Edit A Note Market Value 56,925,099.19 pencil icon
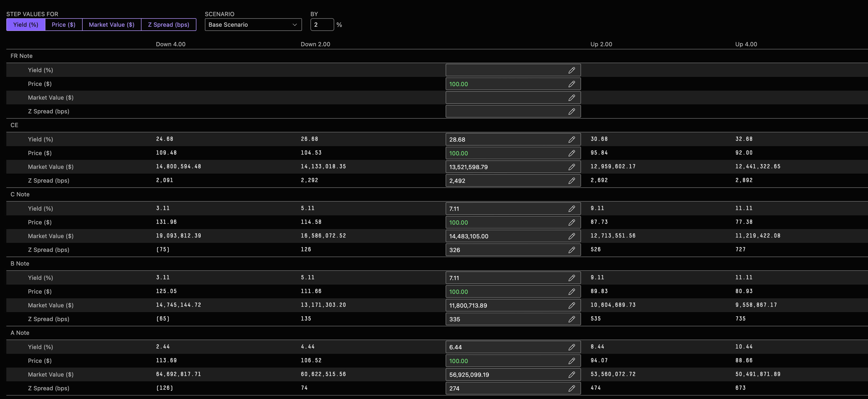The image size is (868, 399). [x=572, y=375]
